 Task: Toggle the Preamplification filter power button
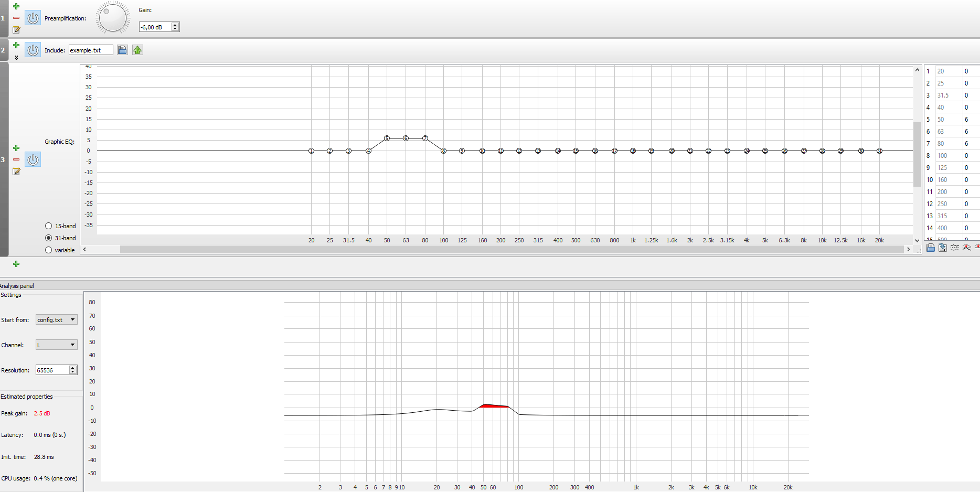pos(33,18)
